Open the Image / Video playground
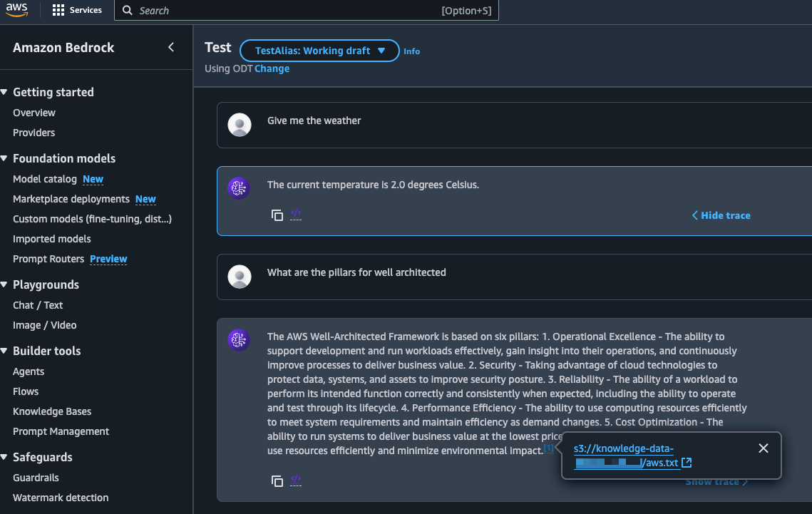This screenshot has width=812, height=514. point(44,325)
